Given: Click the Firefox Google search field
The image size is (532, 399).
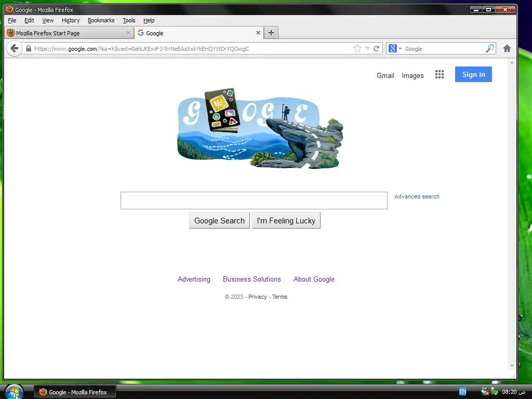Looking at the screenshot, I should click(444, 48).
